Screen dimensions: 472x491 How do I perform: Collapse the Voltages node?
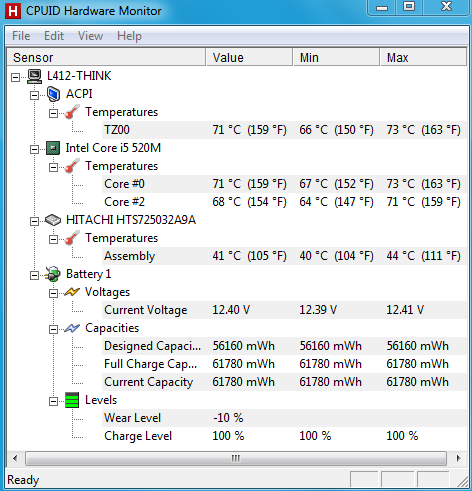click(x=53, y=294)
